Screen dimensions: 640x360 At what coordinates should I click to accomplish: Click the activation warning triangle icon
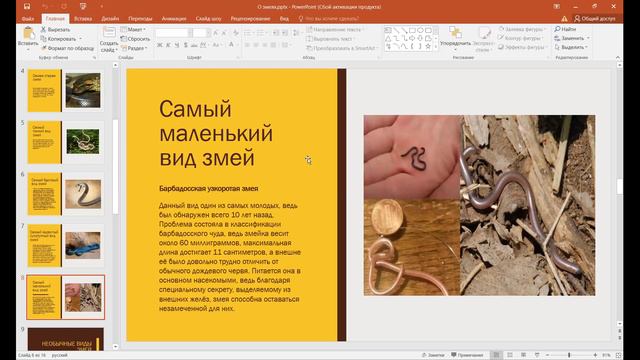[564, 18]
